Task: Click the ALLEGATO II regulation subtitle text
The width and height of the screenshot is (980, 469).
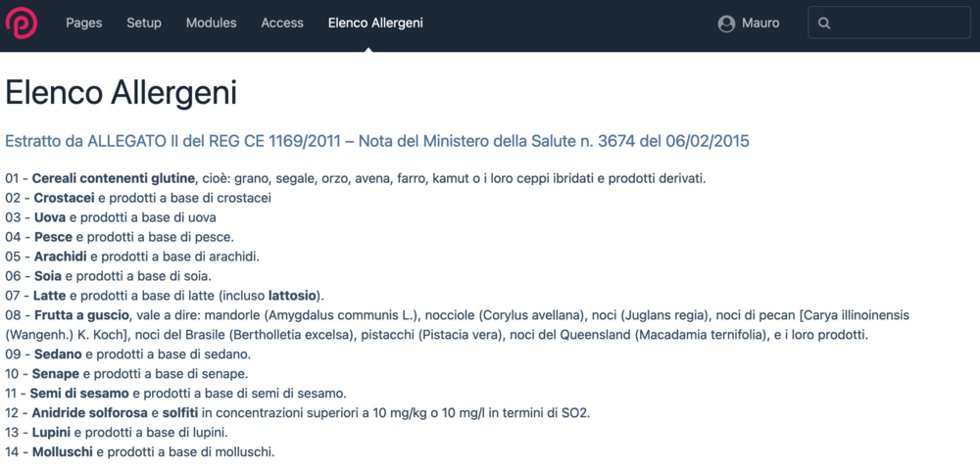Action: pyautogui.click(x=376, y=141)
